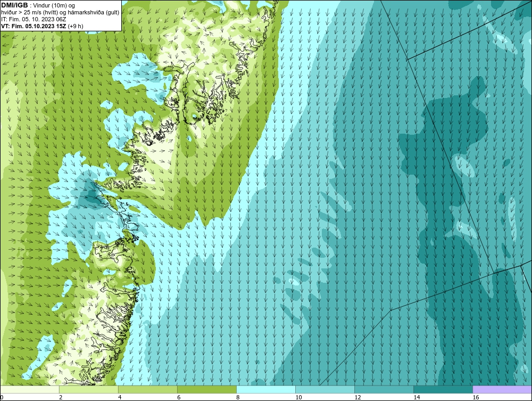This screenshot has height=401, width=532.
Task: Click the 'IT: Fim. 05. 10. 2023 06Z' line
Action: point(34,19)
